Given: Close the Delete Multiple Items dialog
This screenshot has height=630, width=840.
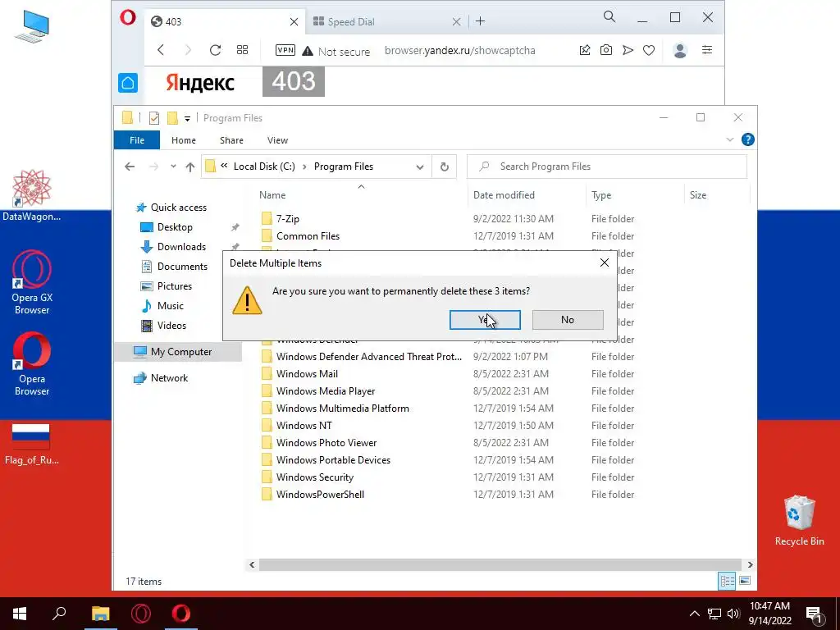Looking at the screenshot, I should 605,262.
